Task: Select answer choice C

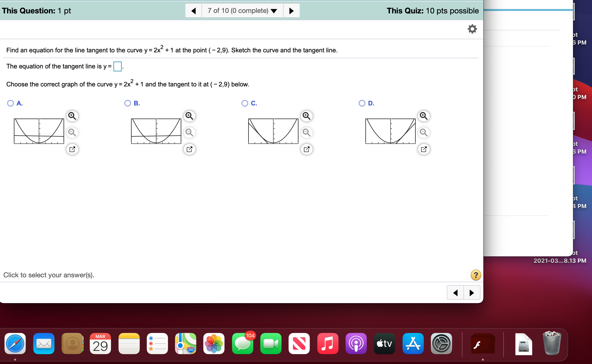Action: point(245,103)
